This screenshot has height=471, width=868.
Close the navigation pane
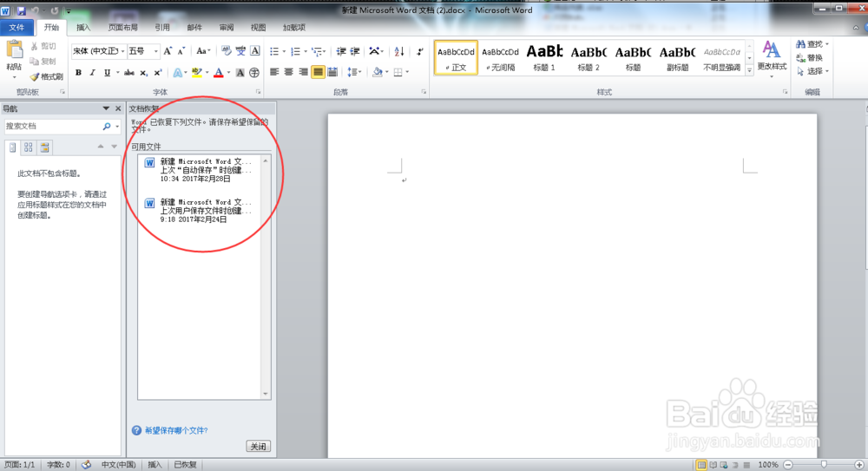[118, 108]
